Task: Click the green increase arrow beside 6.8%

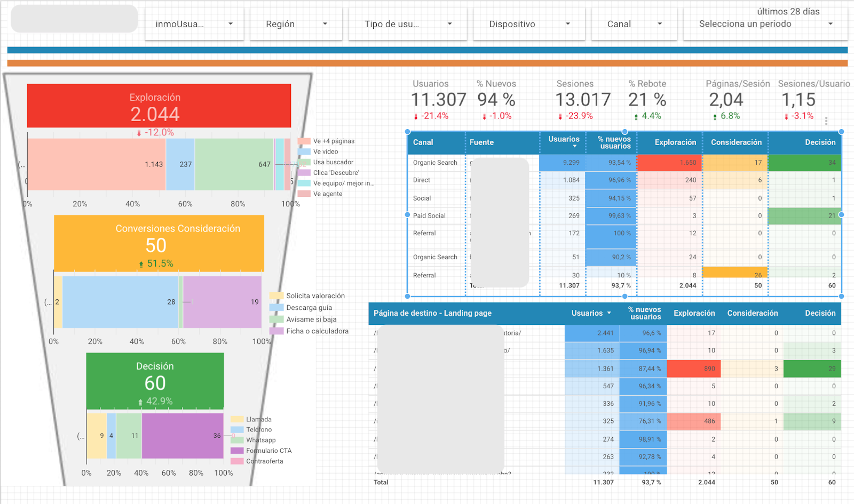Action: pos(715,116)
